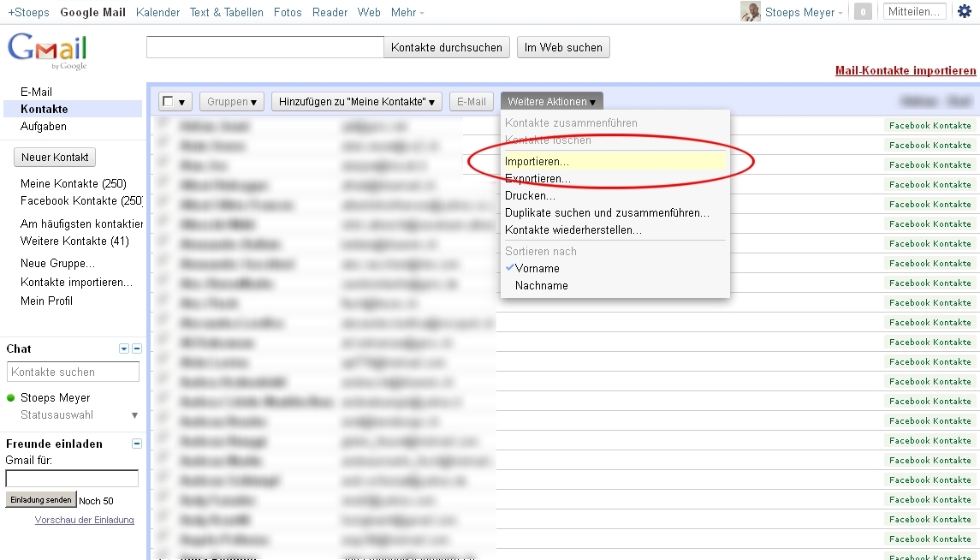This screenshot has width=980, height=560.
Task: Open the Mail-Kontakte importieren link
Action: [x=906, y=71]
